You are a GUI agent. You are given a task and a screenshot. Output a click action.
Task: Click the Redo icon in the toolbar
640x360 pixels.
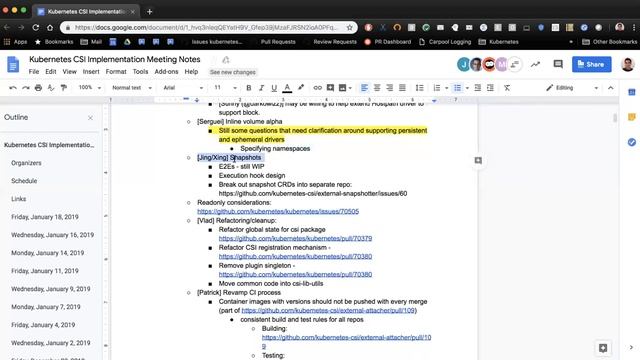(x=25, y=88)
